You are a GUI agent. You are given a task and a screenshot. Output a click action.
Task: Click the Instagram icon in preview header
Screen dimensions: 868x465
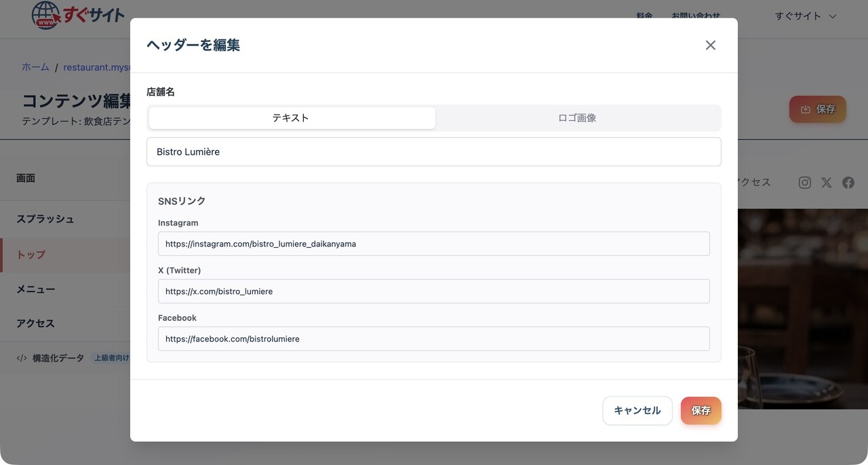coord(805,183)
